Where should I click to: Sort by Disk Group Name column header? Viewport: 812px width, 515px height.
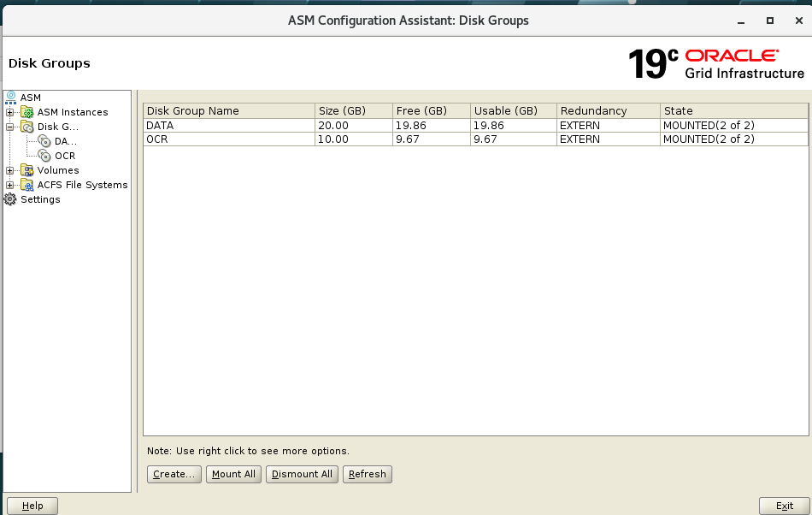point(229,111)
